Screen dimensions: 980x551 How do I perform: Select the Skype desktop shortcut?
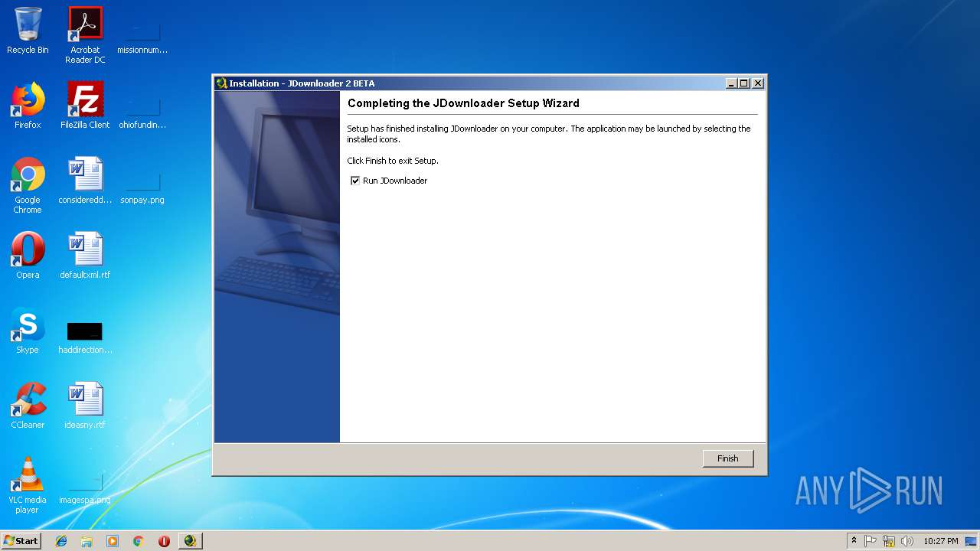pos(28,331)
